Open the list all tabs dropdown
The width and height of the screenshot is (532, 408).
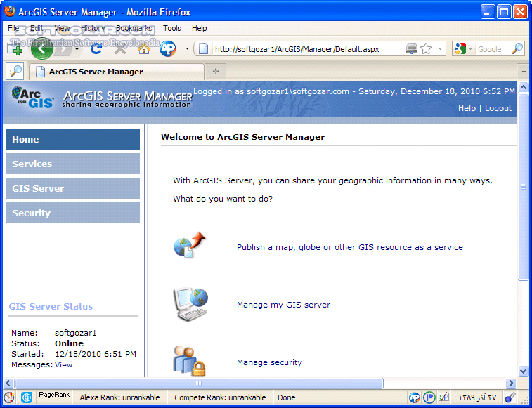tap(524, 72)
